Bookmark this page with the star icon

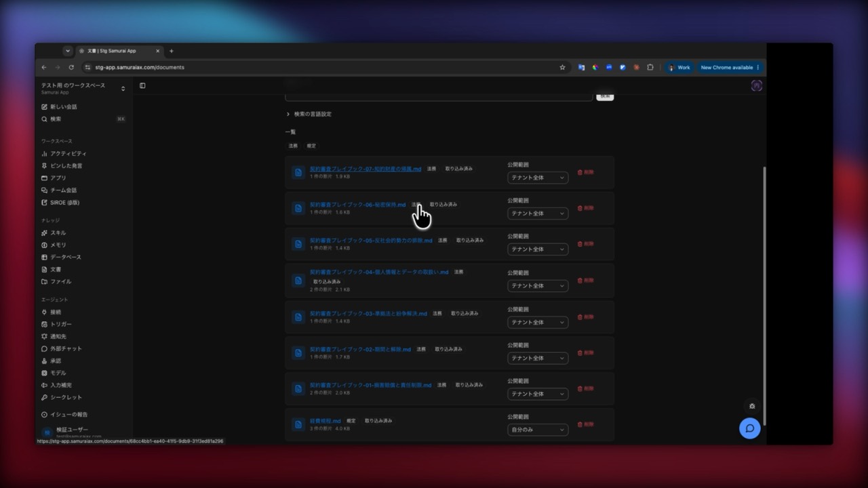click(562, 67)
